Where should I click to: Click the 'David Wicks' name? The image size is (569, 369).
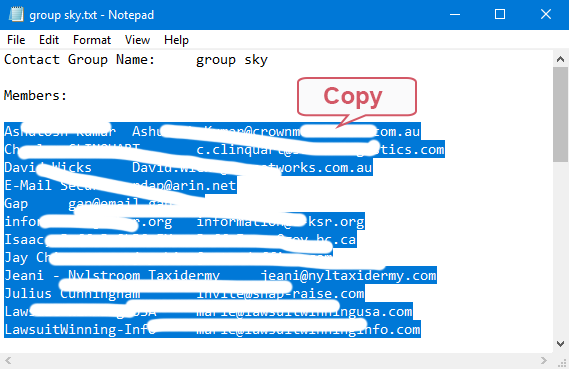pyautogui.click(x=48, y=167)
